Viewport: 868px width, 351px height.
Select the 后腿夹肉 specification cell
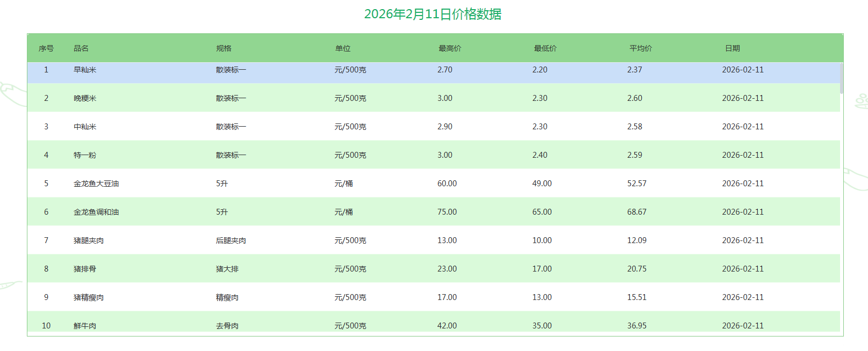coord(231,240)
